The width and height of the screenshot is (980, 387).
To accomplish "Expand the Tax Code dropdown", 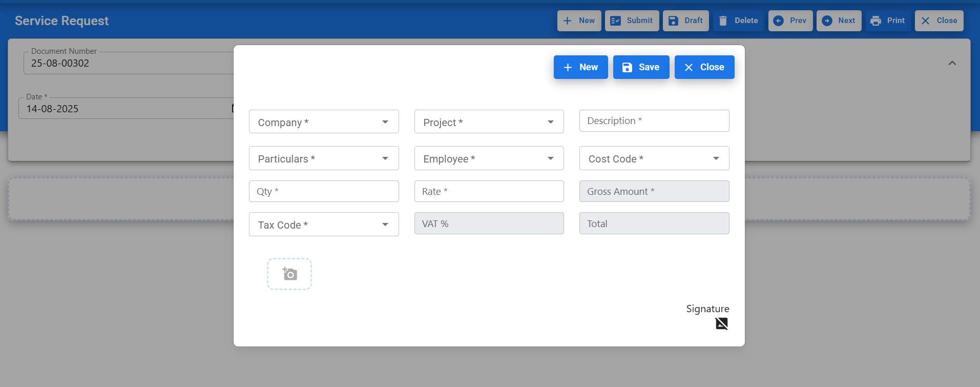I will point(324,225).
